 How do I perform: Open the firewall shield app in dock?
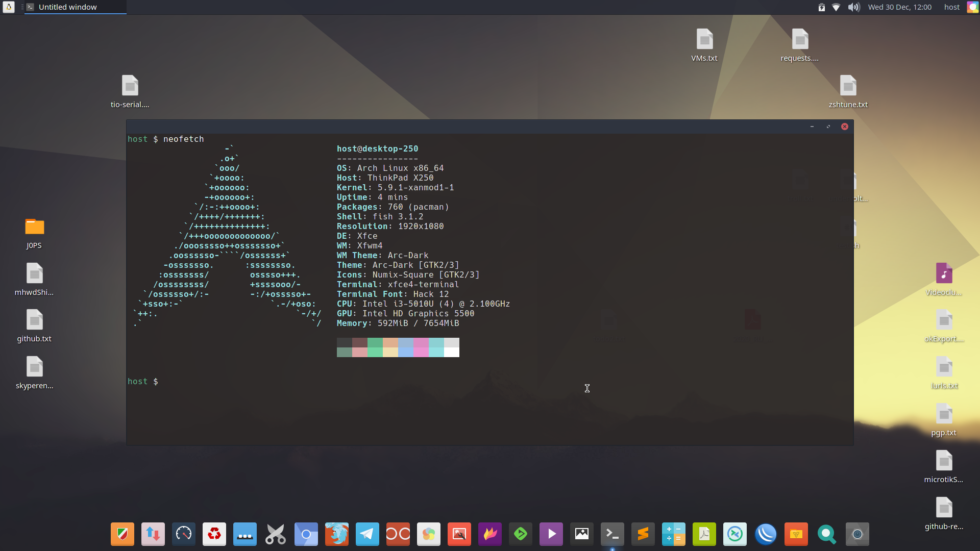[122, 534]
